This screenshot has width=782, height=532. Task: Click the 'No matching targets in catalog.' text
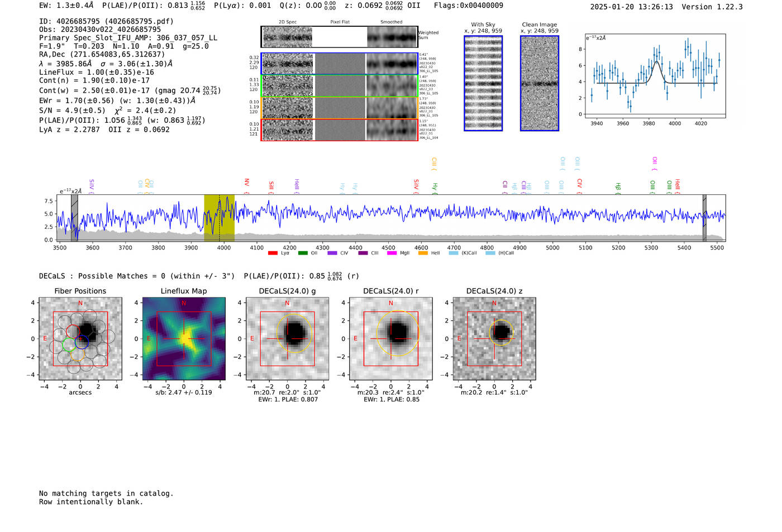106,493
